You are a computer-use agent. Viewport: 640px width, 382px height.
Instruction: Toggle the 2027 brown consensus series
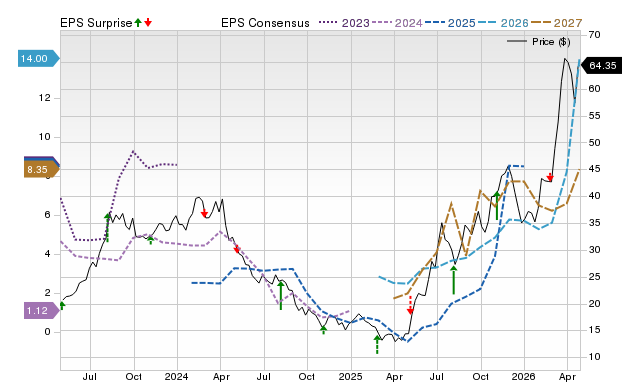point(556,23)
